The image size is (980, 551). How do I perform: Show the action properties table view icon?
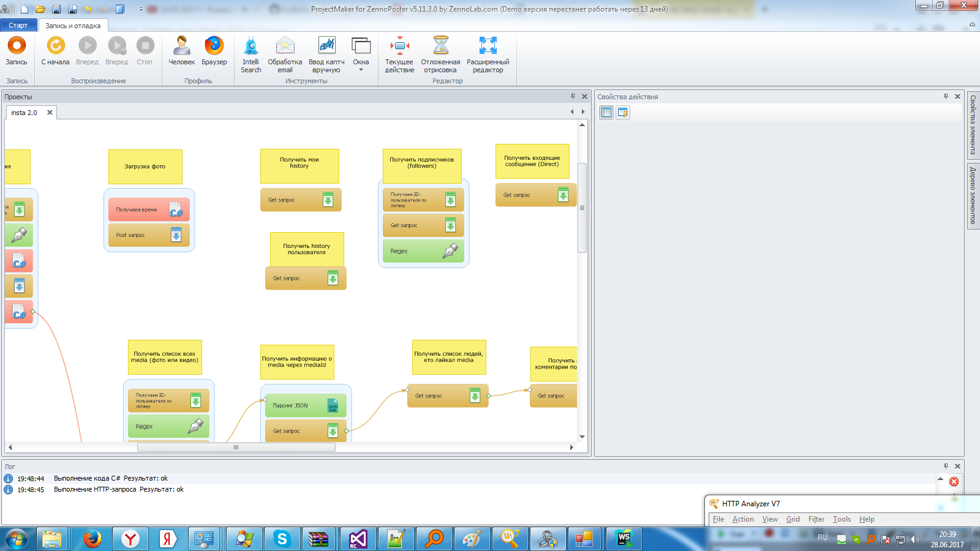(606, 113)
